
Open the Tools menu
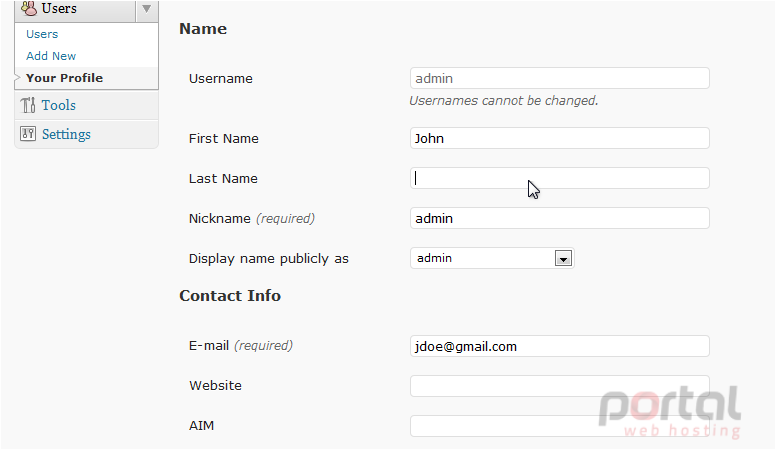pos(58,105)
